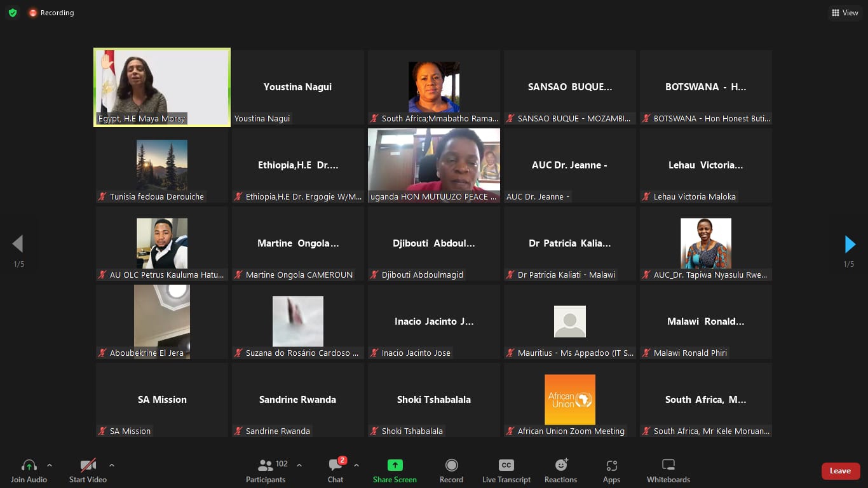Viewport: 868px width, 488px height.
Task: Click the green Share Screen icon
Action: [x=395, y=465]
